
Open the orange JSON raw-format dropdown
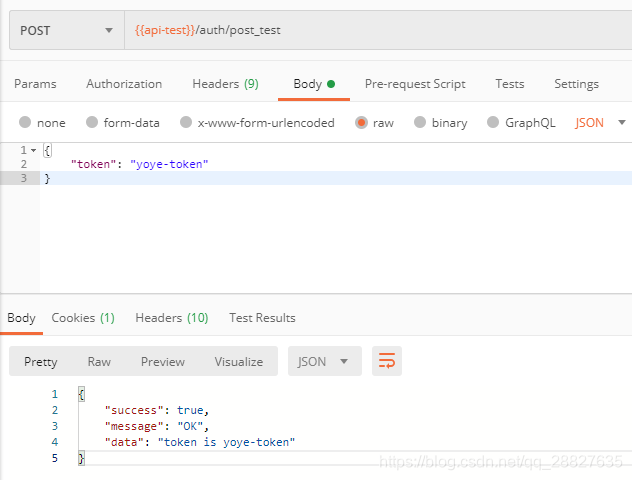click(600, 123)
